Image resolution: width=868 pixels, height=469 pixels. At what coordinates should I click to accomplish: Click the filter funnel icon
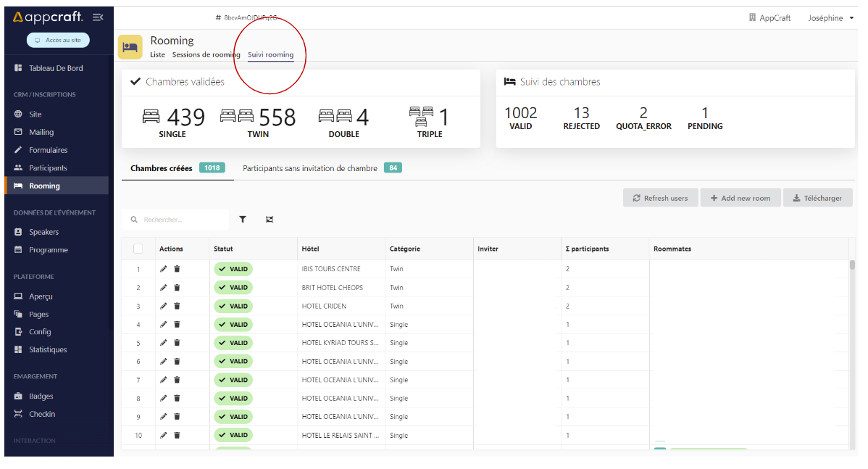(x=243, y=219)
